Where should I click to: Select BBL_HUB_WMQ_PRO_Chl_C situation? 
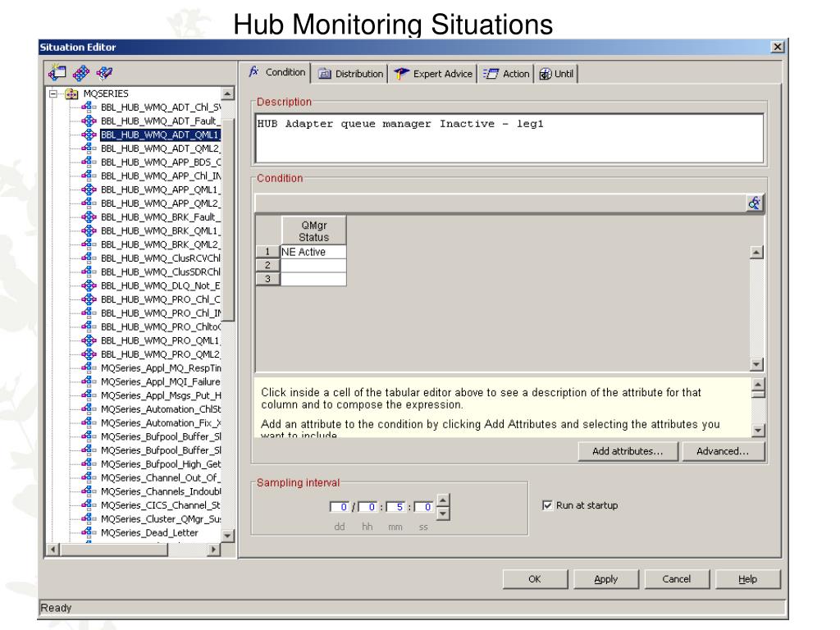160,299
